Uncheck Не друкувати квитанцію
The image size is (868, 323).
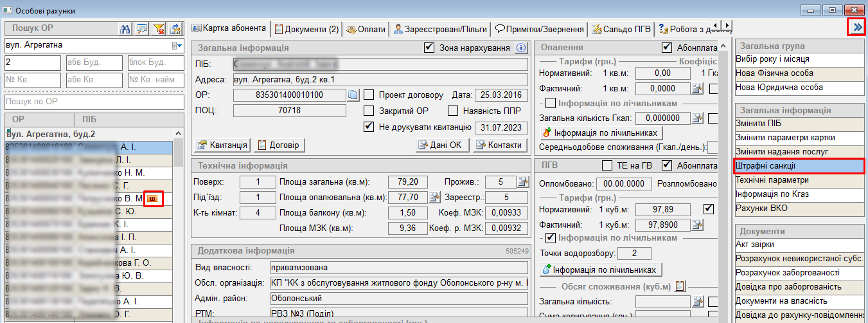pyautogui.click(x=369, y=127)
